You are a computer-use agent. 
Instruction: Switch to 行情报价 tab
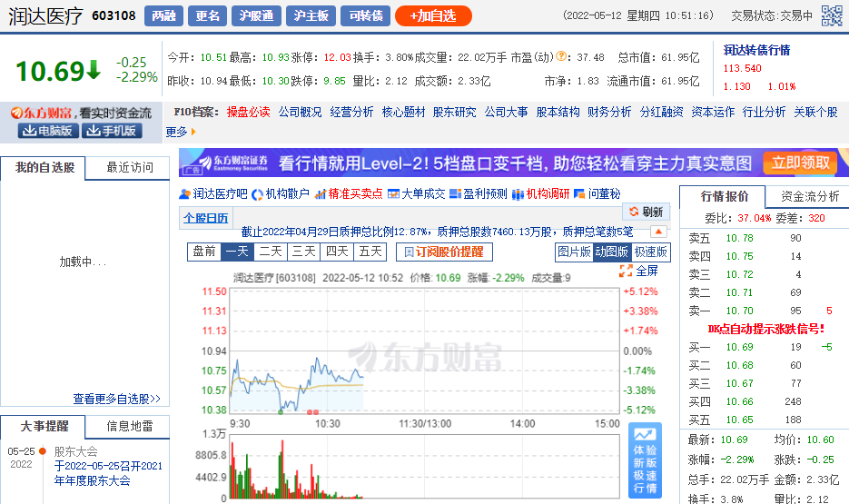(724, 196)
